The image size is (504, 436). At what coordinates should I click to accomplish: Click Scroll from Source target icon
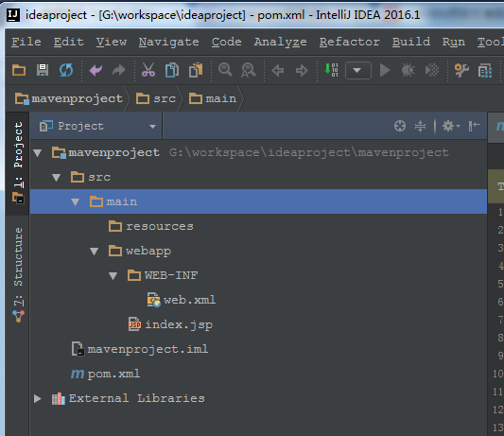point(400,126)
